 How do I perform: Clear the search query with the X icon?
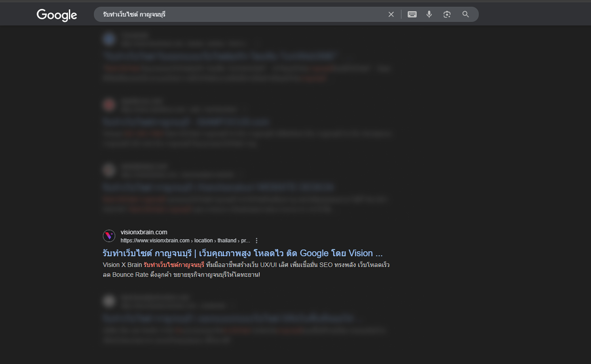point(391,15)
